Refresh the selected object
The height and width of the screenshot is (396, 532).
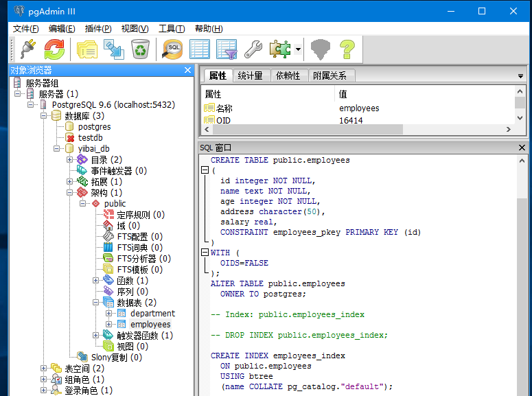coord(54,49)
